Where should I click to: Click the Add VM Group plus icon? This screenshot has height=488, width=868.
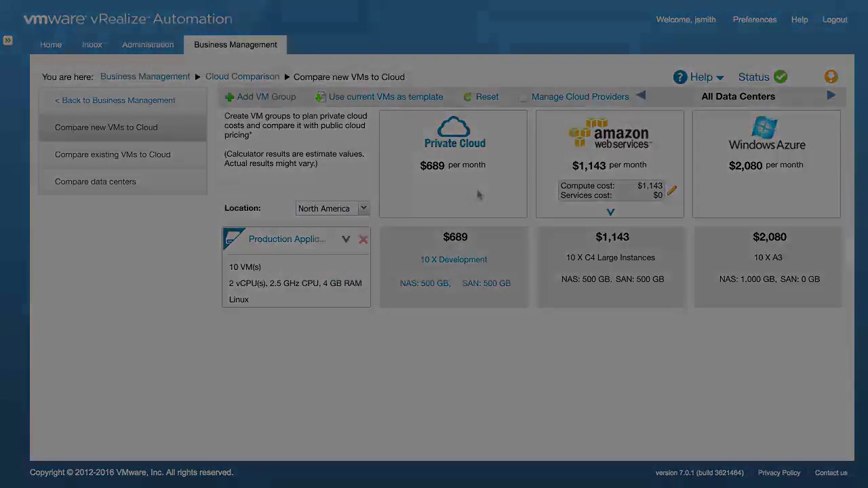[229, 97]
